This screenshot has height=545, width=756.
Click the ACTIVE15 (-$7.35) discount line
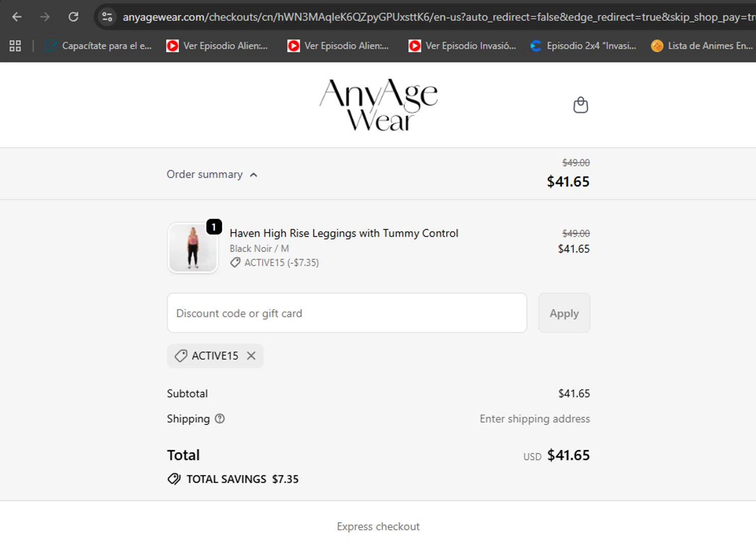click(275, 262)
